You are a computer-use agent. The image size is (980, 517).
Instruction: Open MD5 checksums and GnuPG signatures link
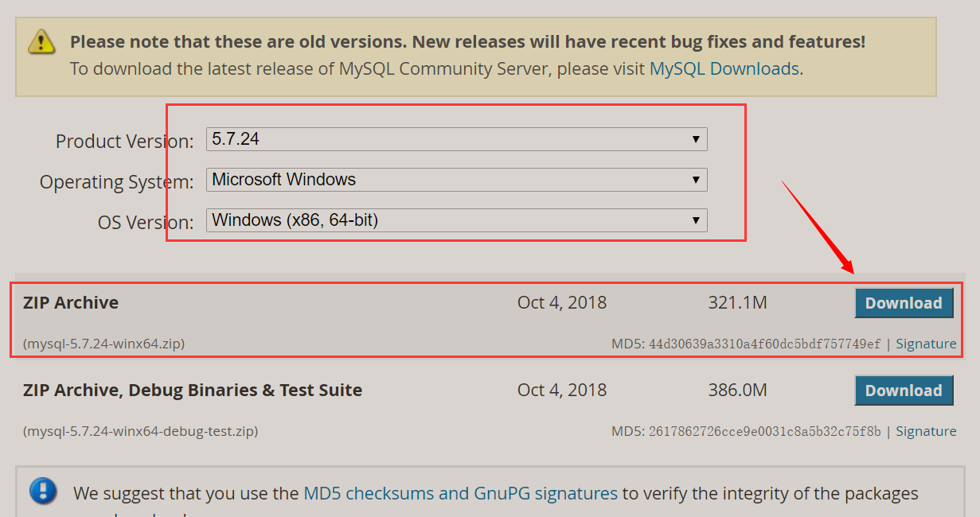pos(460,493)
